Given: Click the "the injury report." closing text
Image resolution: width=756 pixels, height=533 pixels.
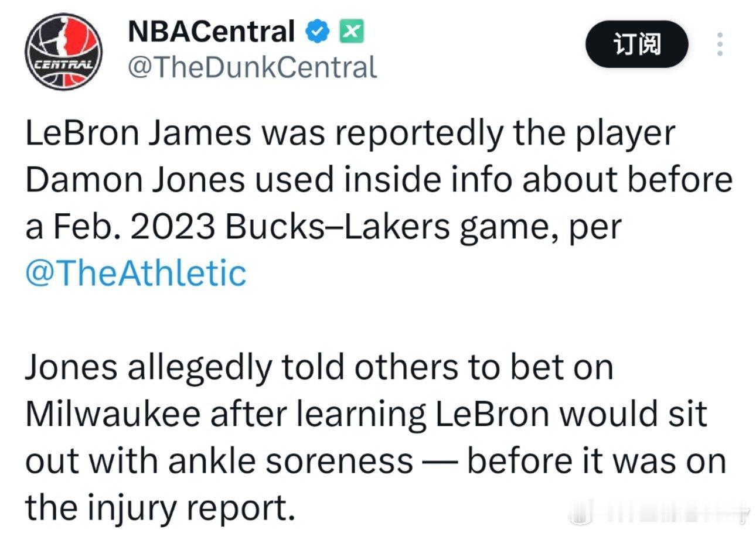Looking at the screenshot, I should [159, 507].
